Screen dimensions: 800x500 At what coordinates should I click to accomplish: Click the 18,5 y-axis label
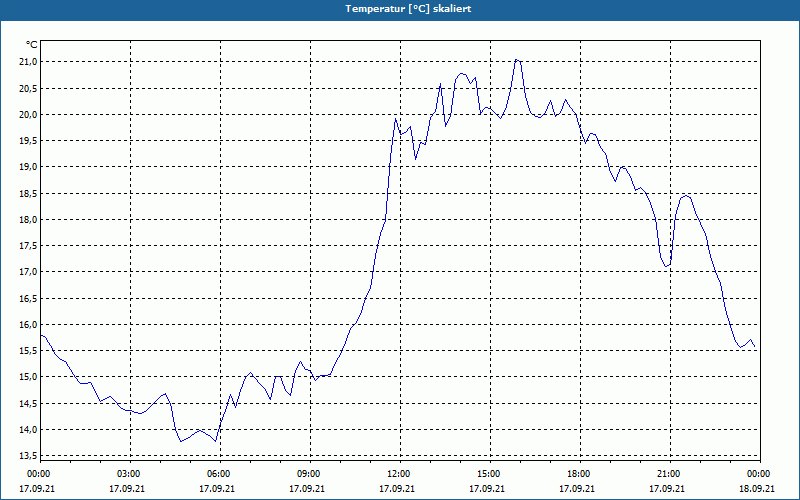click(x=29, y=193)
